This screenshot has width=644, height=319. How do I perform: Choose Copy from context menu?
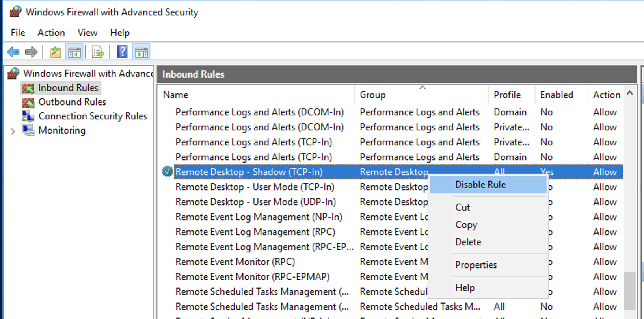pos(488,225)
